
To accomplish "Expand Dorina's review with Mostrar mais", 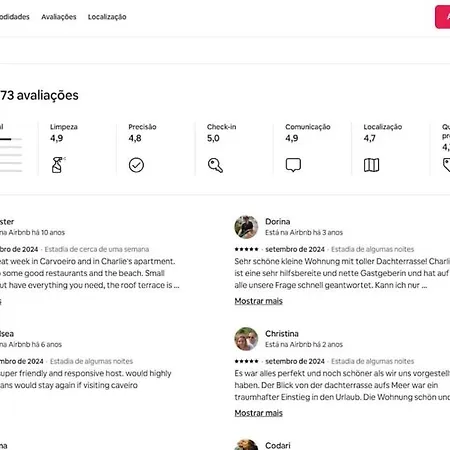I will pyautogui.click(x=258, y=301).
